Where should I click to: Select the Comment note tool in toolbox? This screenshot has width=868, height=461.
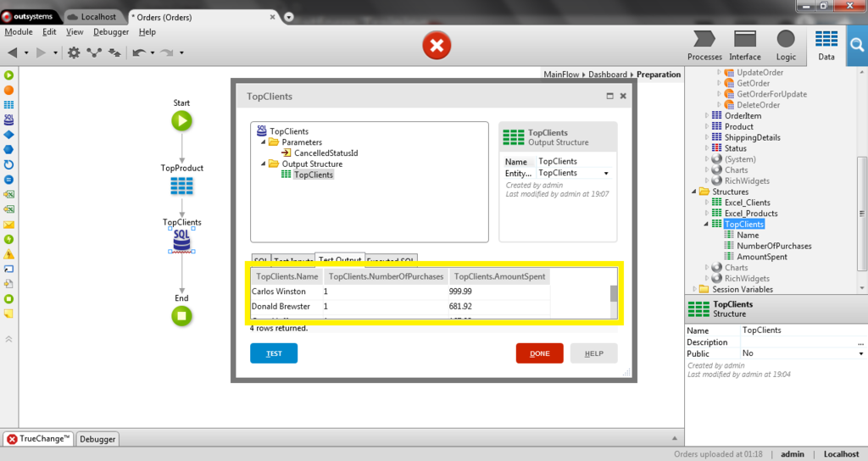click(8, 314)
